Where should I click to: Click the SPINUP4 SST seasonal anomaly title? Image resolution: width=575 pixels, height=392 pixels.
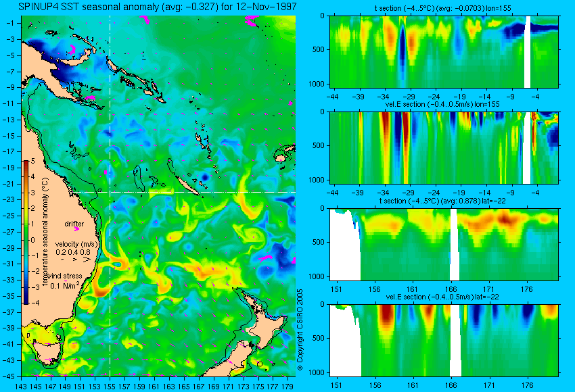(157, 7)
